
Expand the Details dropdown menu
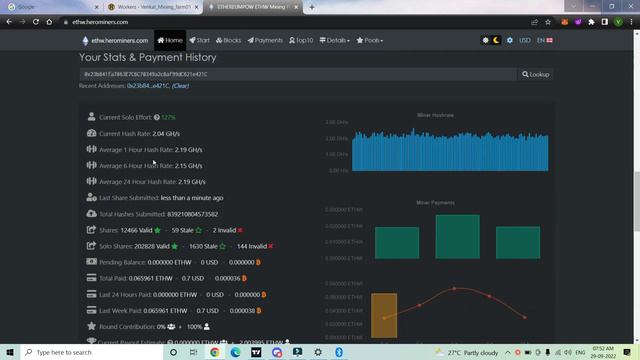334,40
